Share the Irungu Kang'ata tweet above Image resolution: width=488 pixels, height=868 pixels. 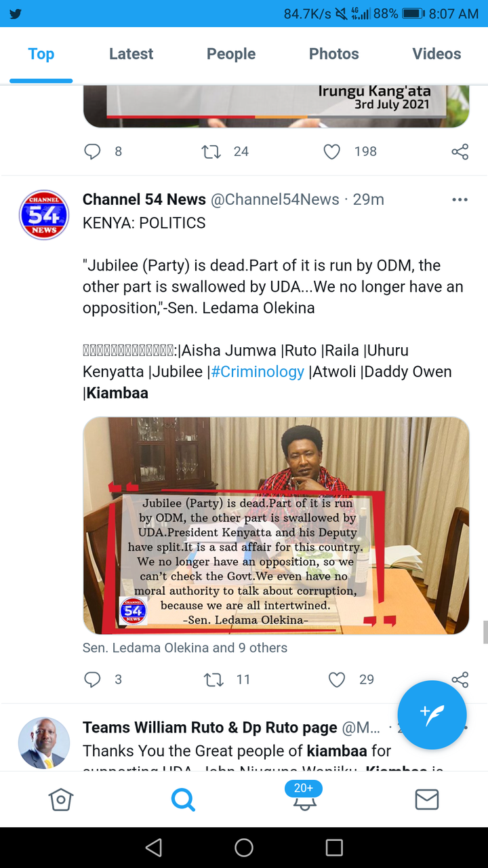click(x=460, y=152)
